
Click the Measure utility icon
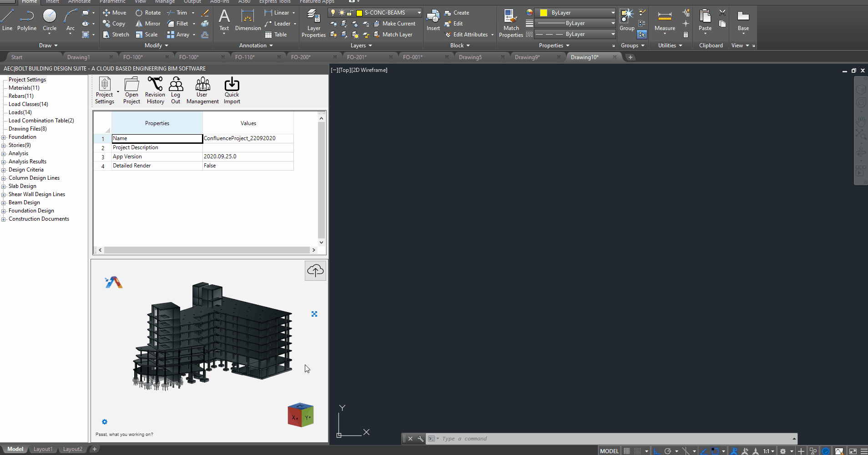tap(665, 20)
